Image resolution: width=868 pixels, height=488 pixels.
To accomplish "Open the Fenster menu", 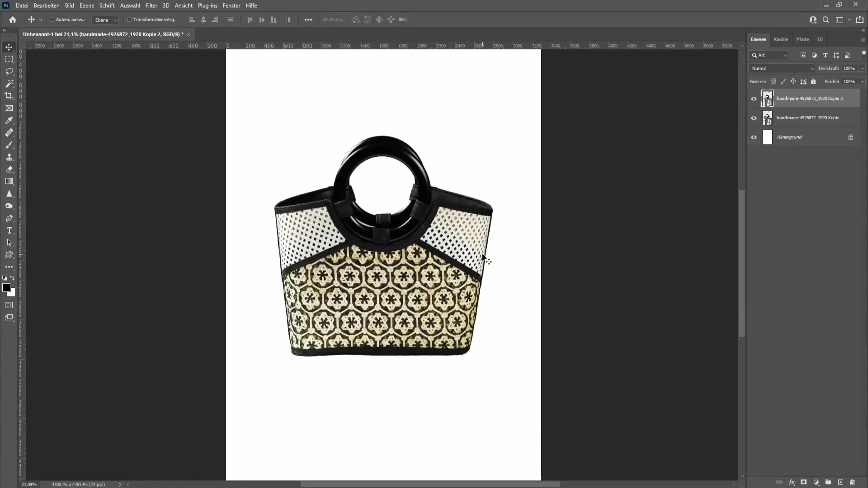I will point(231,5).
